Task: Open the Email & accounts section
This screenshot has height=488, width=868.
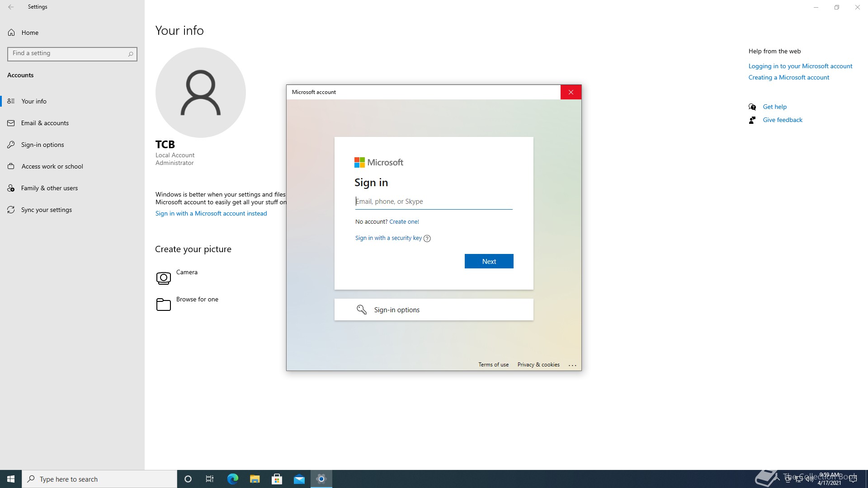Action: click(45, 123)
